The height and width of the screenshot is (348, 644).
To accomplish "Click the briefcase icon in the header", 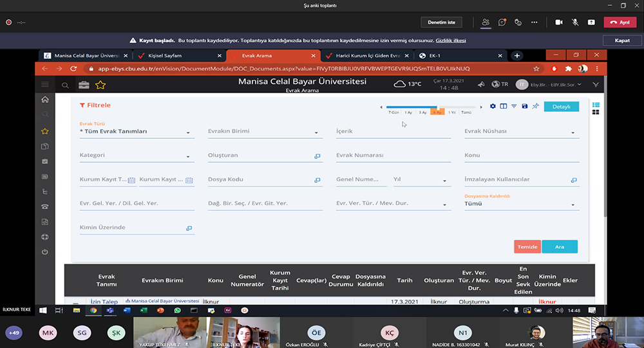I will click(x=84, y=85).
